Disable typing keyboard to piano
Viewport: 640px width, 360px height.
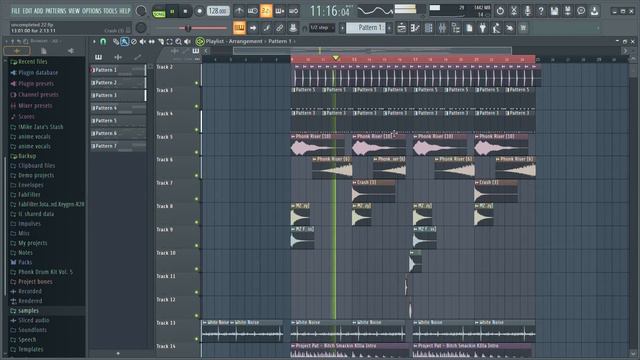[x=239, y=28]
